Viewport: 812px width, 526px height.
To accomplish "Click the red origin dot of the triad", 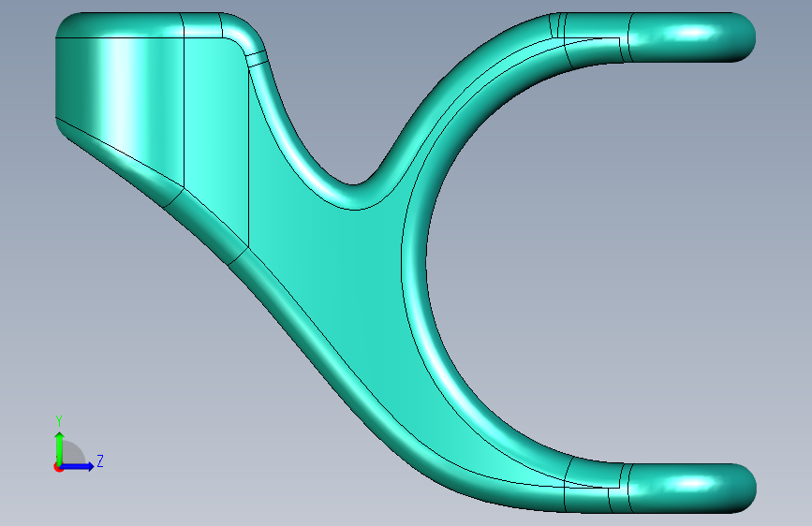I will (58, 468).
